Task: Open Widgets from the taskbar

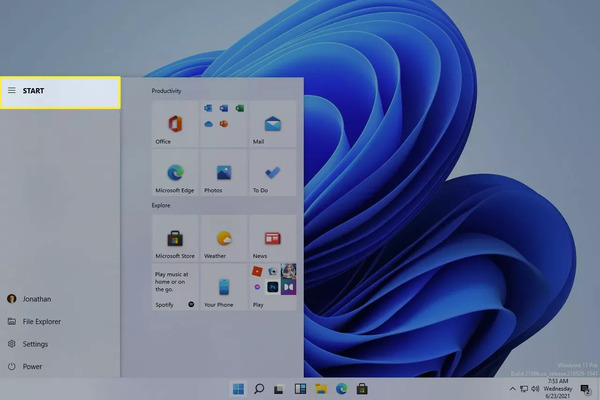Action: click(x=300, y=389)
